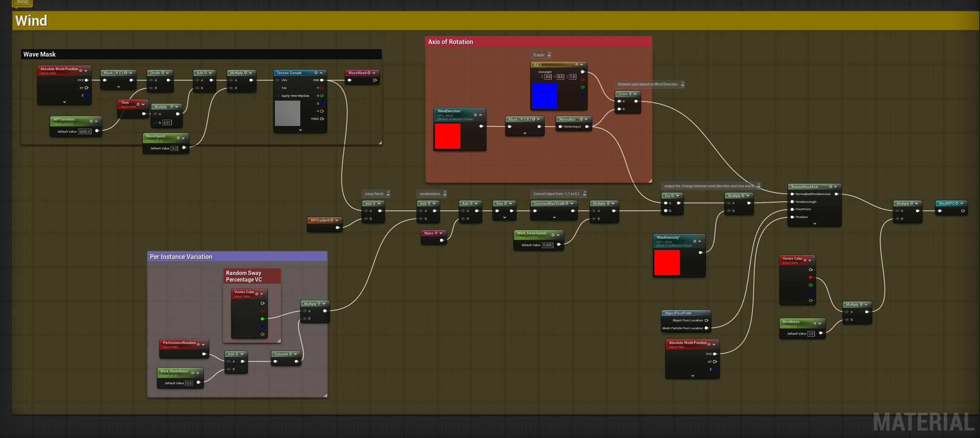
Task: Click the red preview swatch on 'WindIntensity' node
Action: (667, 262)
